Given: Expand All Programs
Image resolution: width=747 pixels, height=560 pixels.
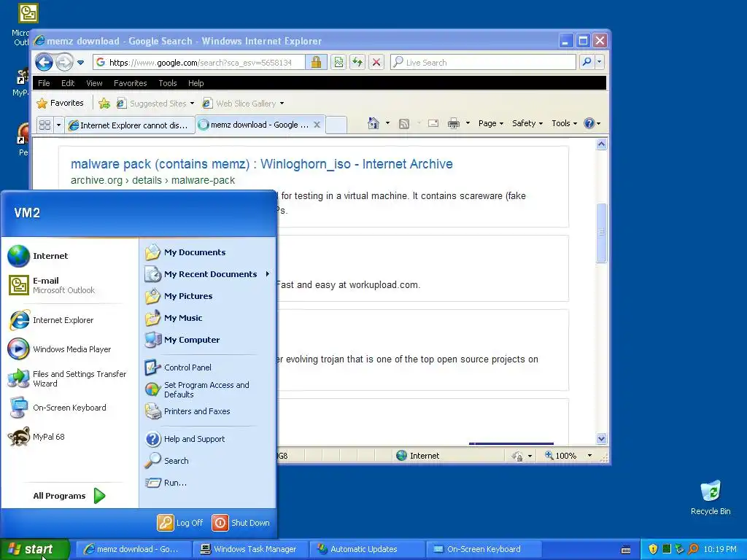Looking at the screenshot, I should 69,496.
